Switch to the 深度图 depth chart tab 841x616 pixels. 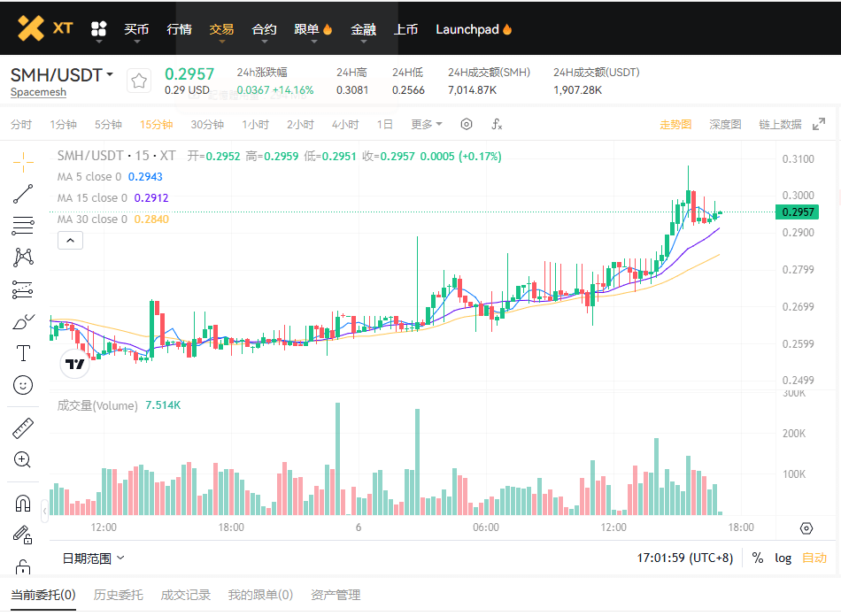click(x=725, y=125)
